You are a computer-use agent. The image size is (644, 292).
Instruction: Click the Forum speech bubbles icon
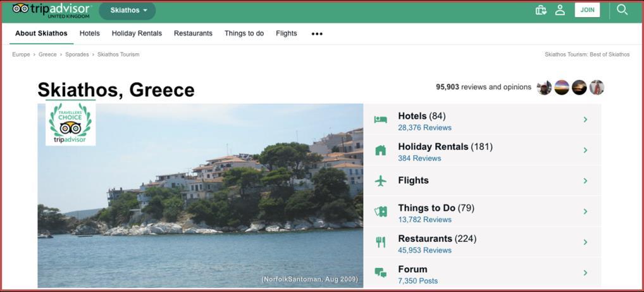tap(380, 272)
